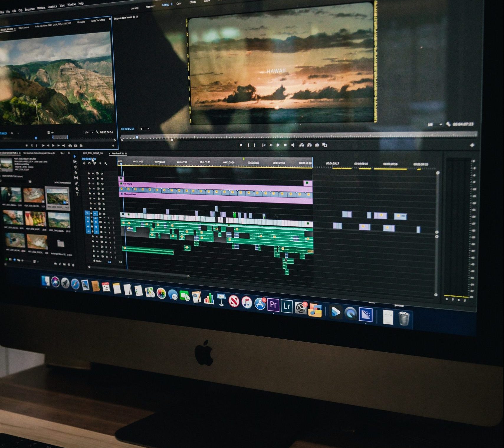504x448 pixels.
Task: Open Source monitor settings wrench
Action: [x=97, y=132]
